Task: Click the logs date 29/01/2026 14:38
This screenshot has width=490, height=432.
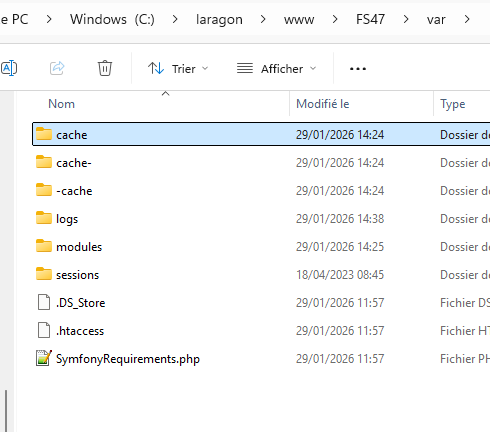Action: click(340, 219)
